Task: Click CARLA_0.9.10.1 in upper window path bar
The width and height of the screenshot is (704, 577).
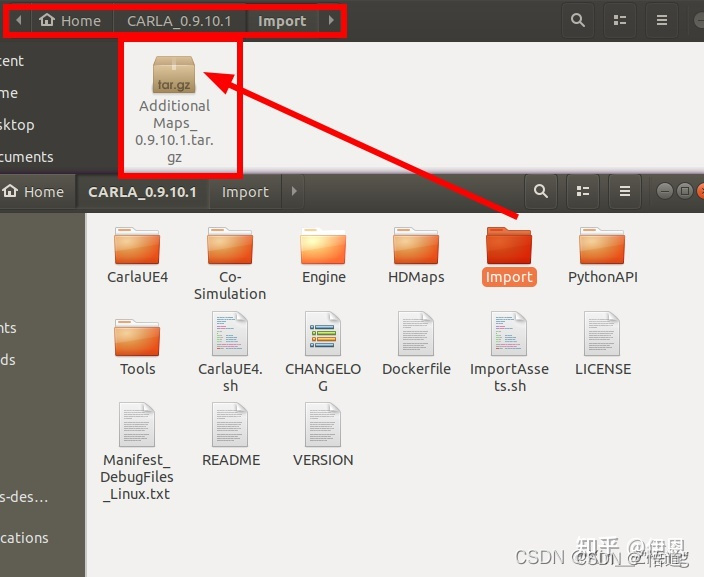Action: [179, 21]
